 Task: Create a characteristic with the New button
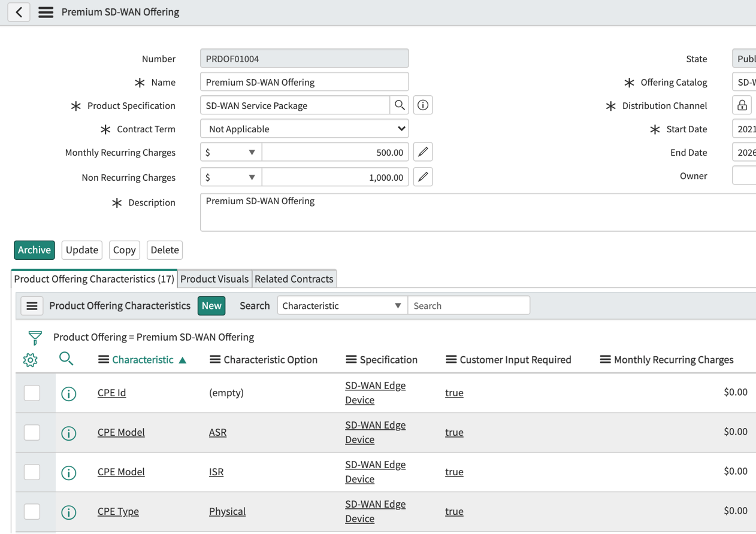click(x=211, y=305)
